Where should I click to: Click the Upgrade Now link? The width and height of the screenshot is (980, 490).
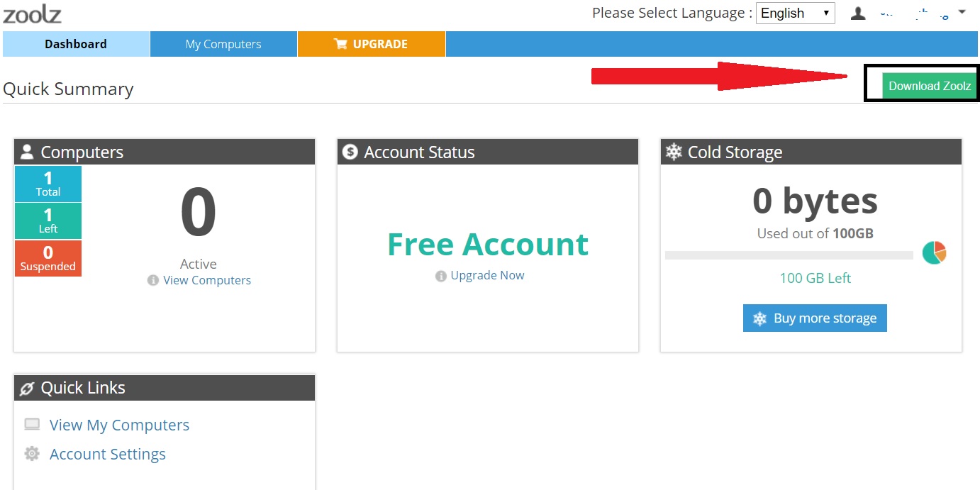coord(487,275)
